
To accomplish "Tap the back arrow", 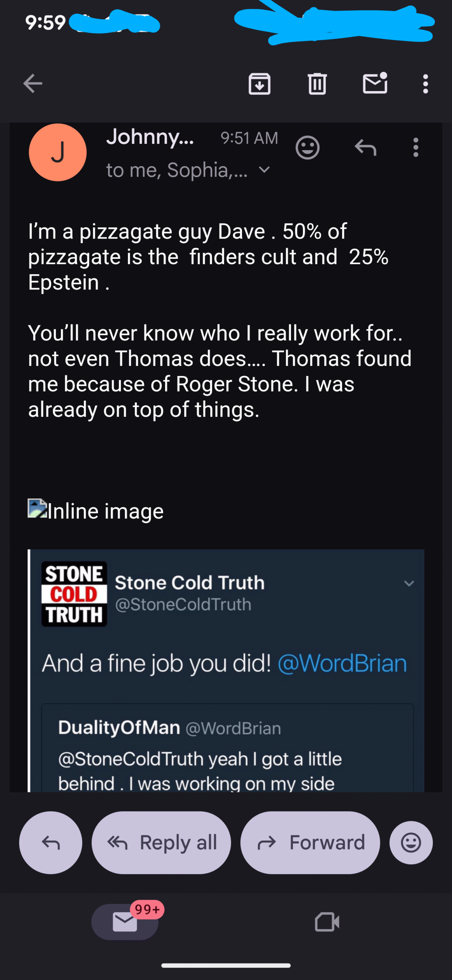I will (x=33, y=83).
